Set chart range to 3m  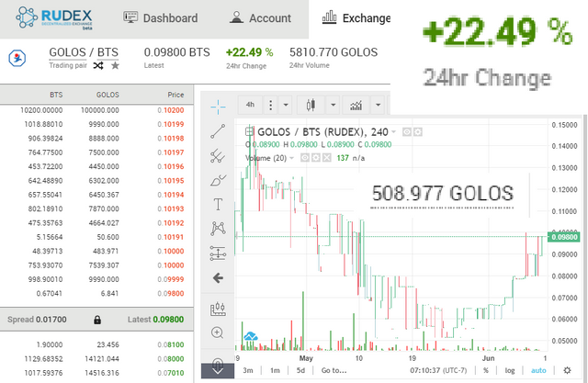248,371
